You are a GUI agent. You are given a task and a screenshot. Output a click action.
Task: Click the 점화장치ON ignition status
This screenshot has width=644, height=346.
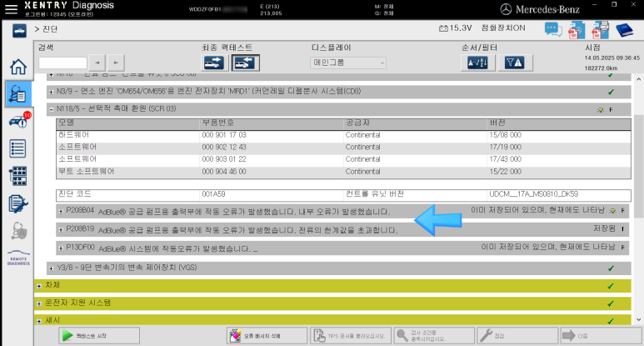[503, 28]
